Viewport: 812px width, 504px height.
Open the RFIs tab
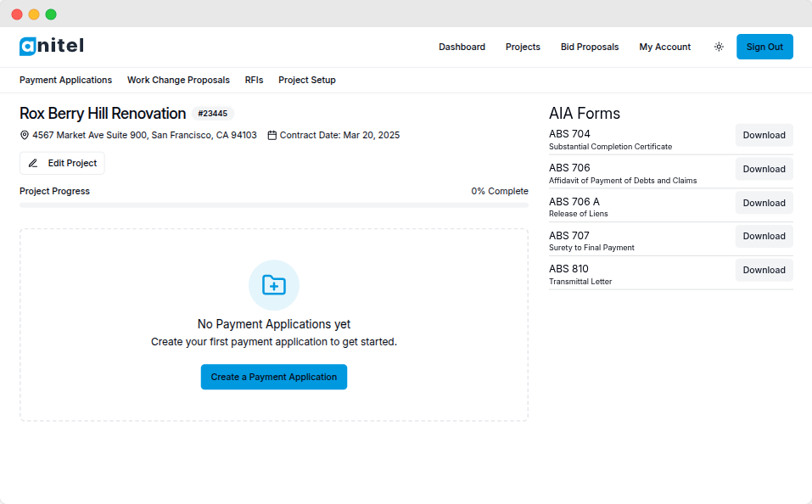(254, 80)
